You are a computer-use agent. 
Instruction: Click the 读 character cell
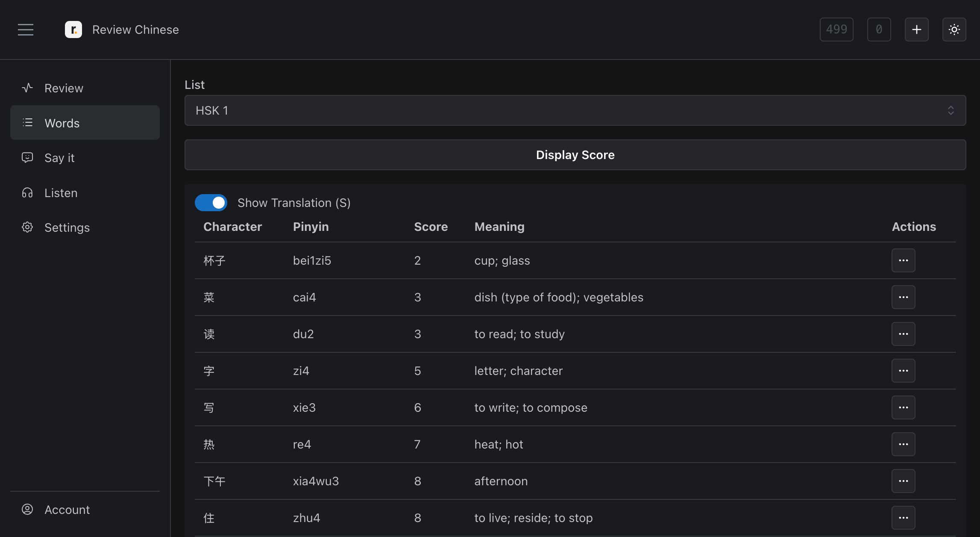209,334
